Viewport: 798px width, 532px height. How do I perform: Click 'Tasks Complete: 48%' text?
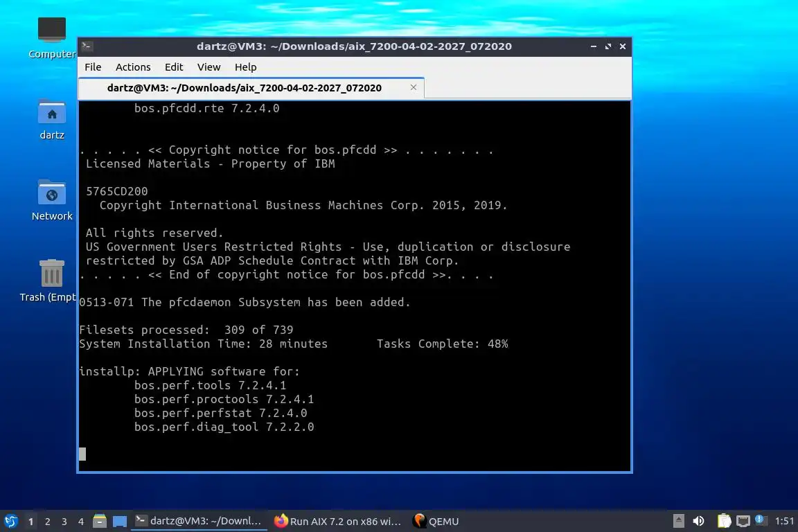pos(442,344)
